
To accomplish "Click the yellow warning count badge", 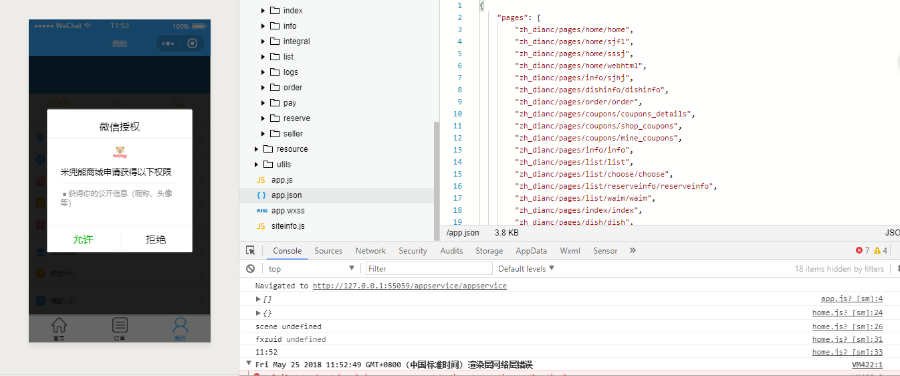I will [x=881, y=251].
